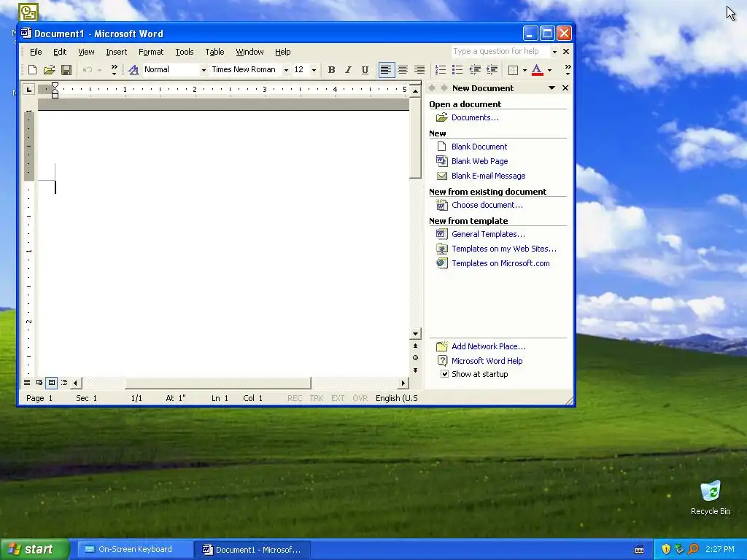Open the Style dropdown showing Normal
Image resolution: width=747 pixels, height=560 pixels.
click(204, 70)
